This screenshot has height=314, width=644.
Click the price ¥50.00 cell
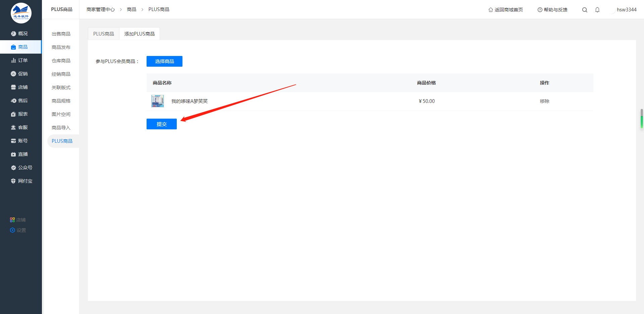point(427,101)
